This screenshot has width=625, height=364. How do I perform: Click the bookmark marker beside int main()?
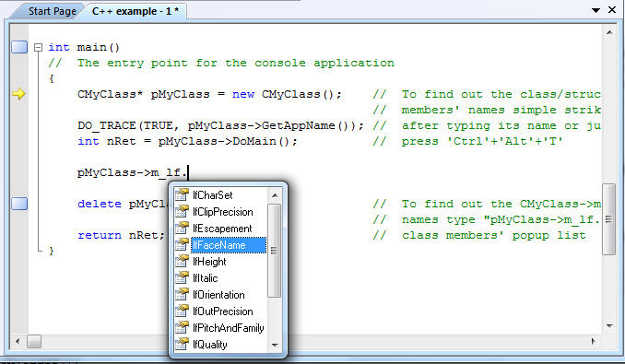pos(19,47)
